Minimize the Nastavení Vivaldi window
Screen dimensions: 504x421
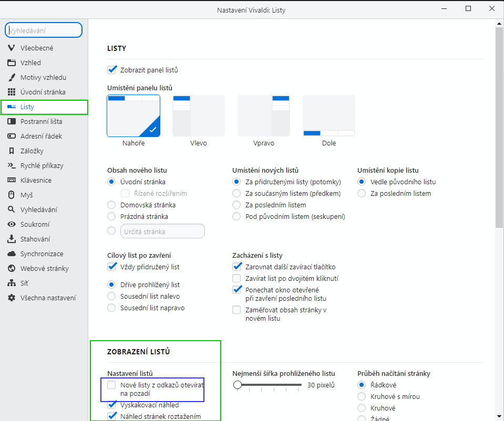444,9
